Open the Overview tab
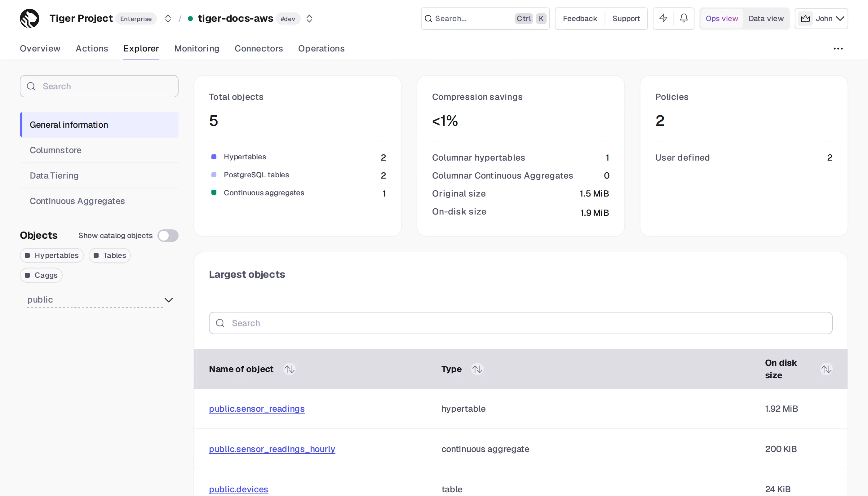The image size is (868, 496). coord(40,49)
